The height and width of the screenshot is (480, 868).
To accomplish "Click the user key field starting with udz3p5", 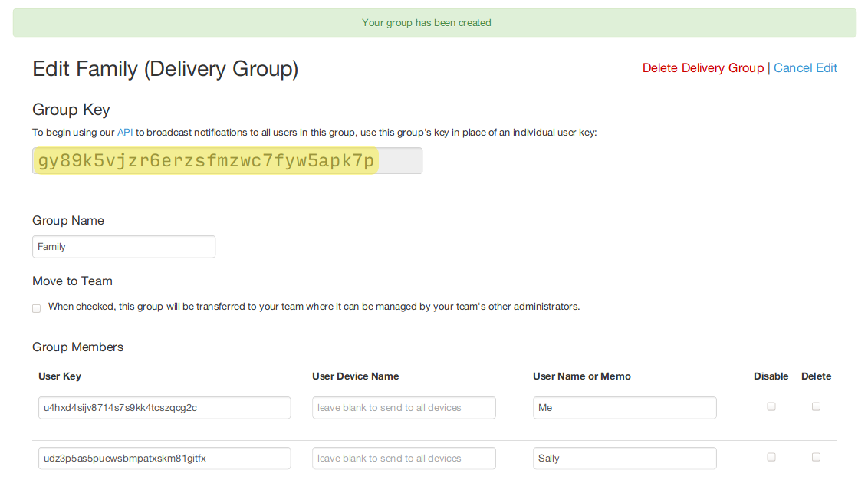I will [164, 459].
